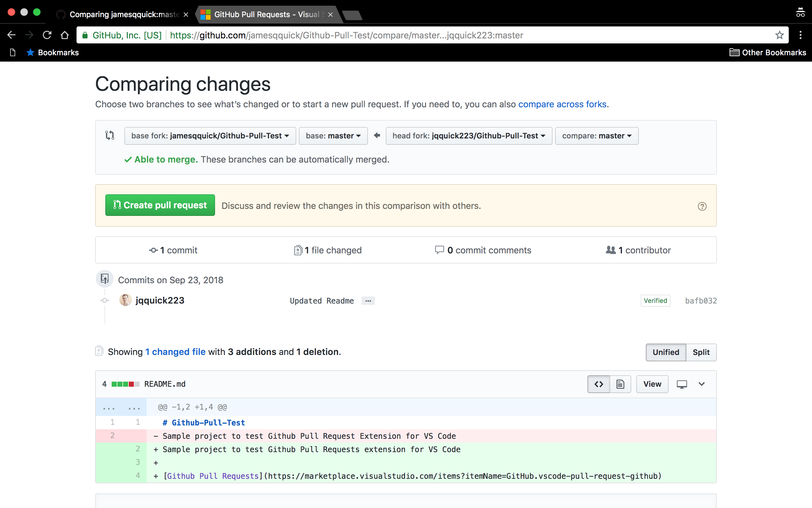Screen dimensions: 812x508
Task: Click 'Commits on Sep 23, 2018' text
Action: 170,280
